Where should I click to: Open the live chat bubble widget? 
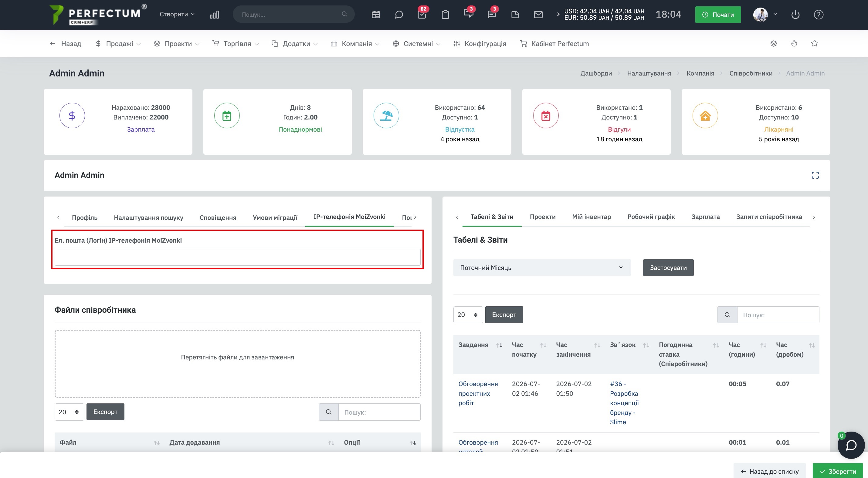(x=851, y=445)
